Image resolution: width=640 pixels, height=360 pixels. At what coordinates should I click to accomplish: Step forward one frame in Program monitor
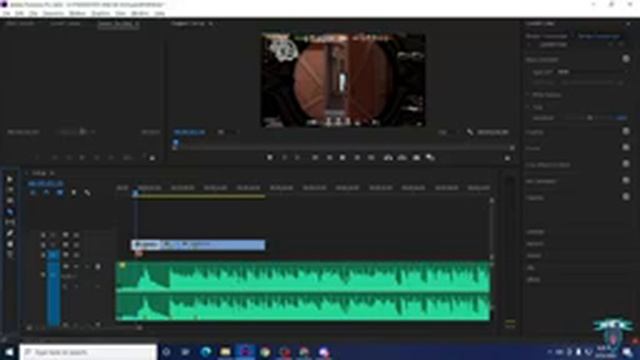tap(357, 158)
